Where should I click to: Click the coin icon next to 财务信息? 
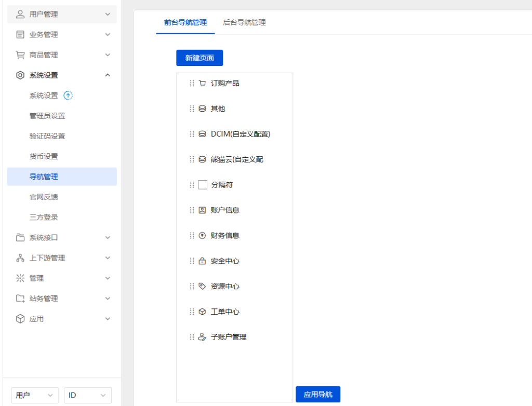click(202, 236)
